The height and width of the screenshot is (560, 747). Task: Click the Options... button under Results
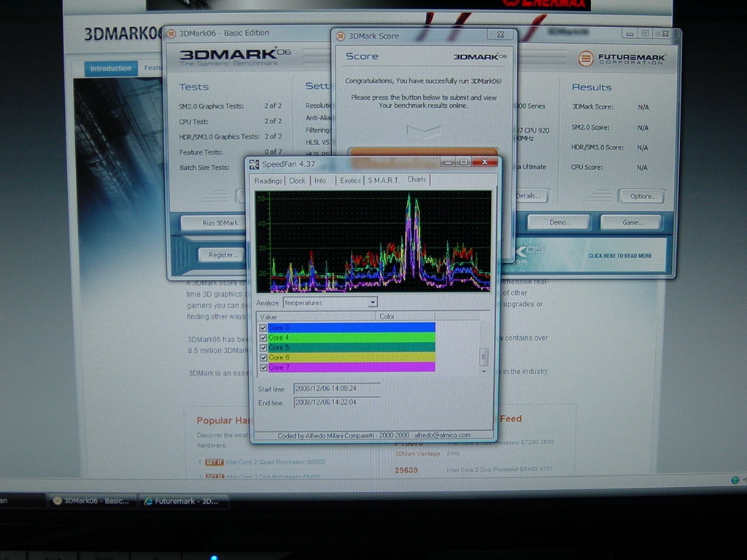coord(643,196)
